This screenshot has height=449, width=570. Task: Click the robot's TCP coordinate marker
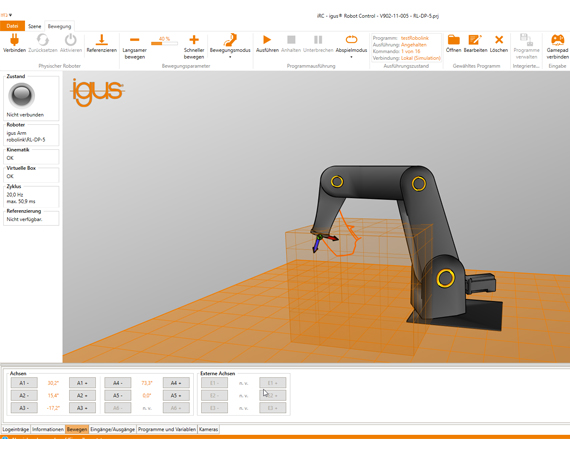320,238
